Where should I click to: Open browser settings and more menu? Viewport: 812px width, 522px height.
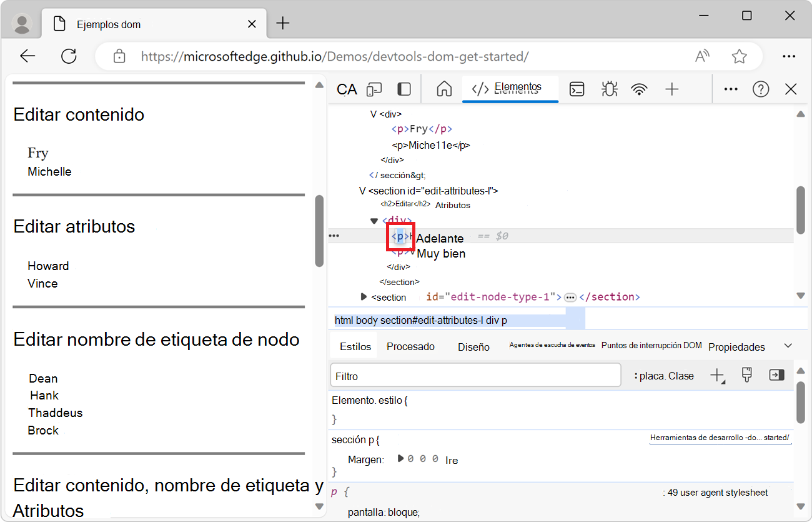(x=789, y=56)
